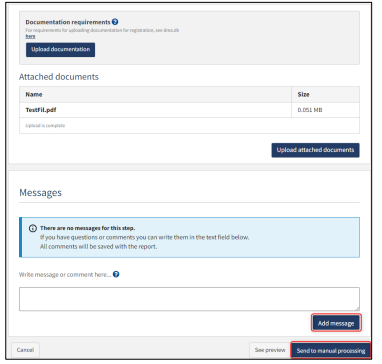Click Send to manual processing
Image resolution: width=382 pixels, height=364 pixels.
[331, 351]
